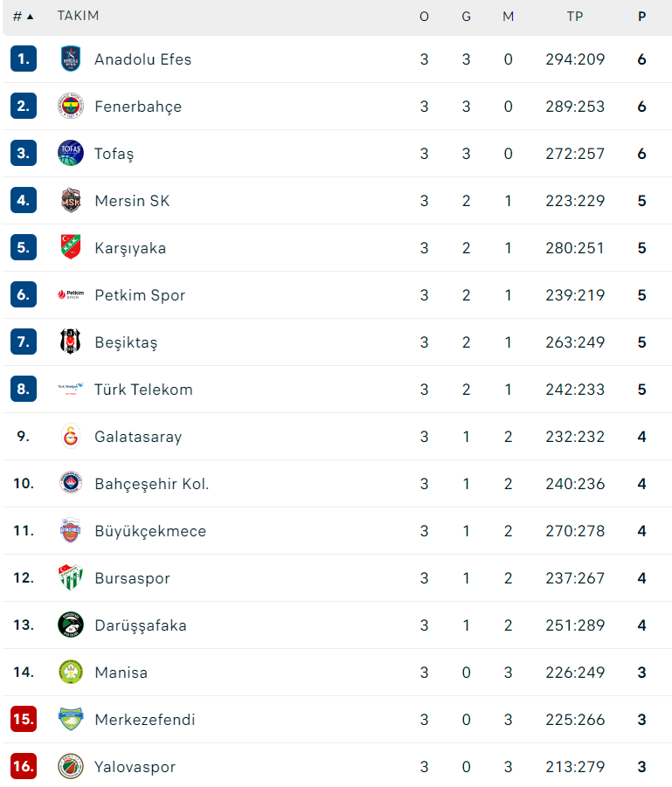Viewport: 672px width, 787px height.
Task: Sort by the TP score column header
Action: click(574, 17)
